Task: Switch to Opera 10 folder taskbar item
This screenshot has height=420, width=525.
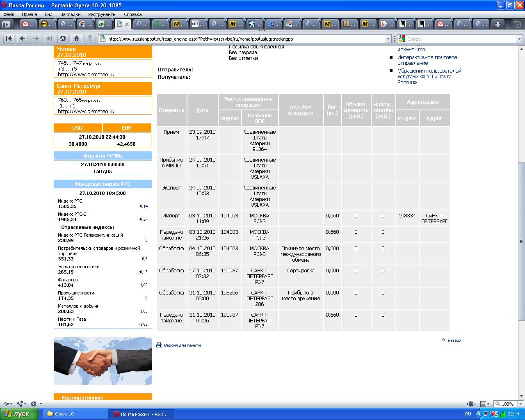Action: [75, 414]
